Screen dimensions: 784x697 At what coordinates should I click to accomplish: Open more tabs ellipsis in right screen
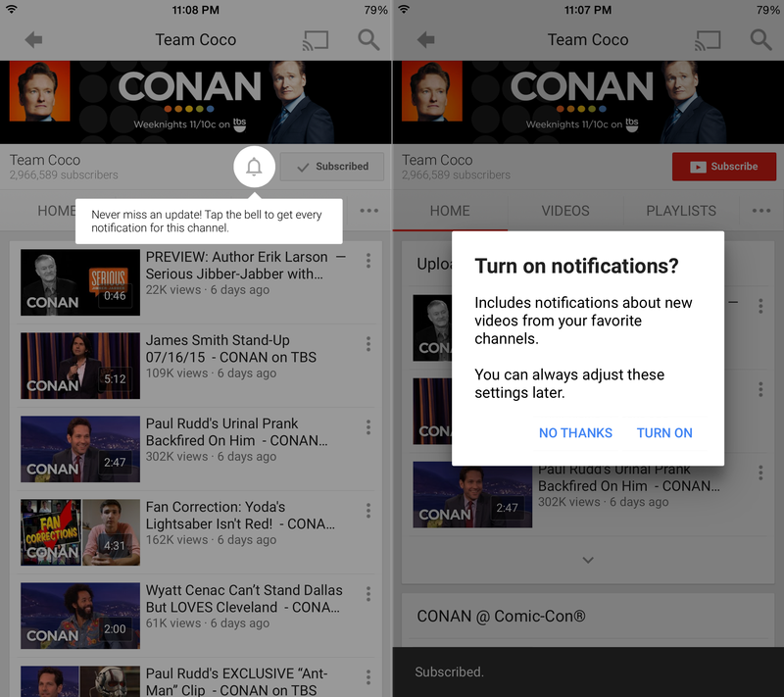[x=761, y=211]
